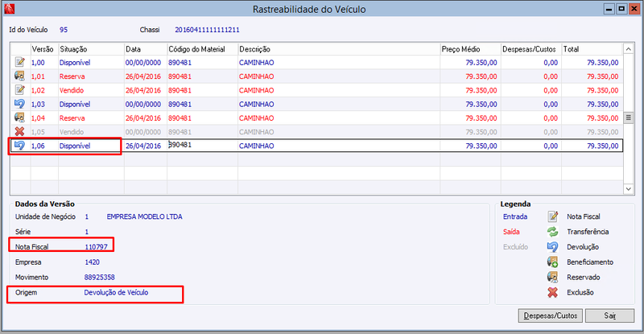
Task: Click Origem value Devolução de Veículo
Action: (x=116, y=292)
